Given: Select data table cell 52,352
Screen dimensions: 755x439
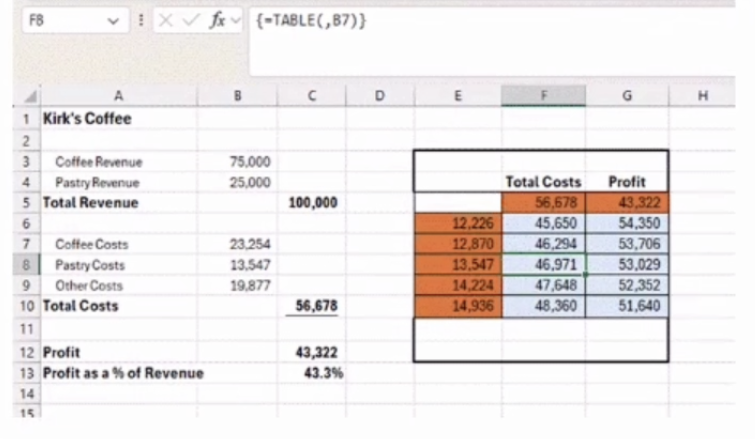Looking at the screenshot, I should pos(627,285).
